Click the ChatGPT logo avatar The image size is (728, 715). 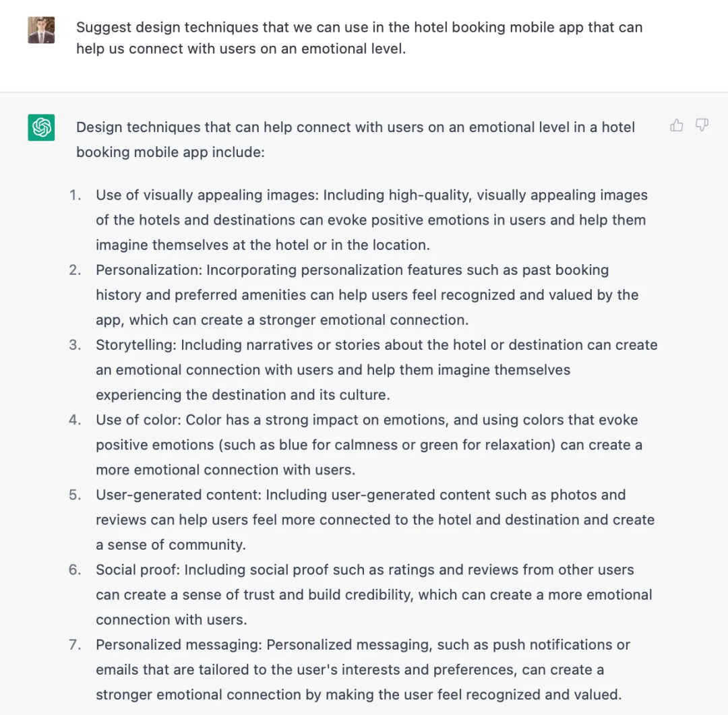41,127
